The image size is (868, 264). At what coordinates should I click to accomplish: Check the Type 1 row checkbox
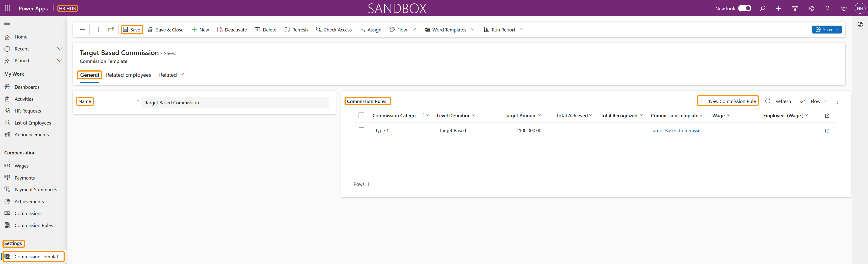pos(361,130)
